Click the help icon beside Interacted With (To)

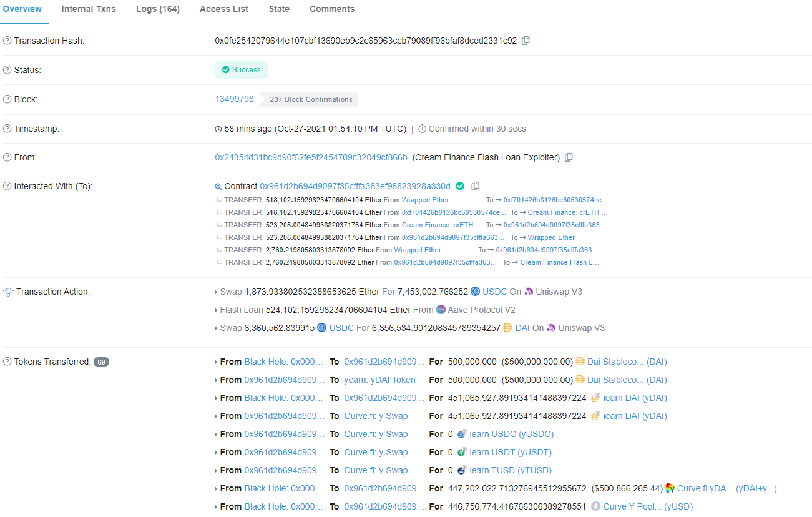click(x=7, y=186)
